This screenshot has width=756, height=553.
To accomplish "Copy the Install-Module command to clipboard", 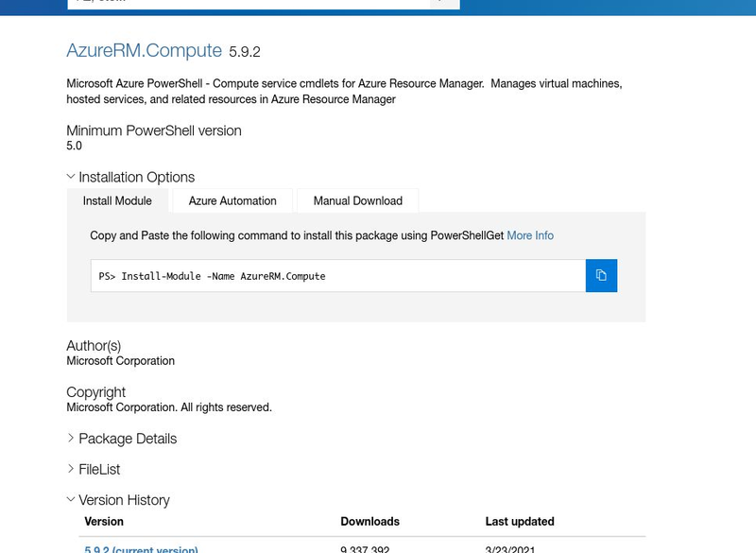I will coord(601,275).
